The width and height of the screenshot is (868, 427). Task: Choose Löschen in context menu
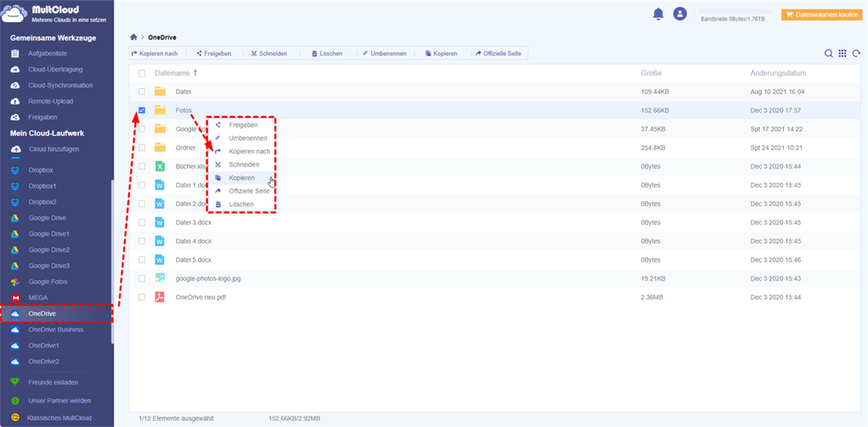tap(241, 204)
